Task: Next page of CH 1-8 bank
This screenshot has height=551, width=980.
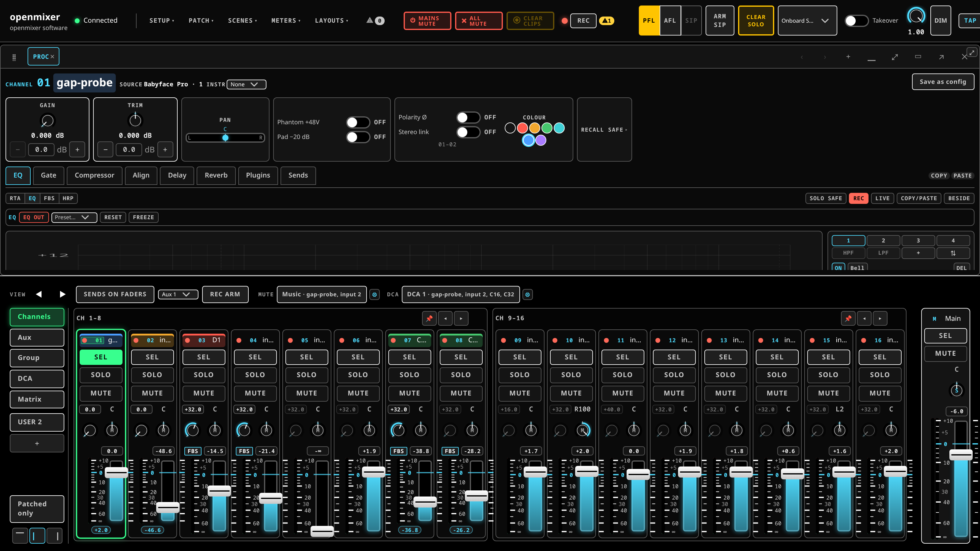Action: point(461,318)
